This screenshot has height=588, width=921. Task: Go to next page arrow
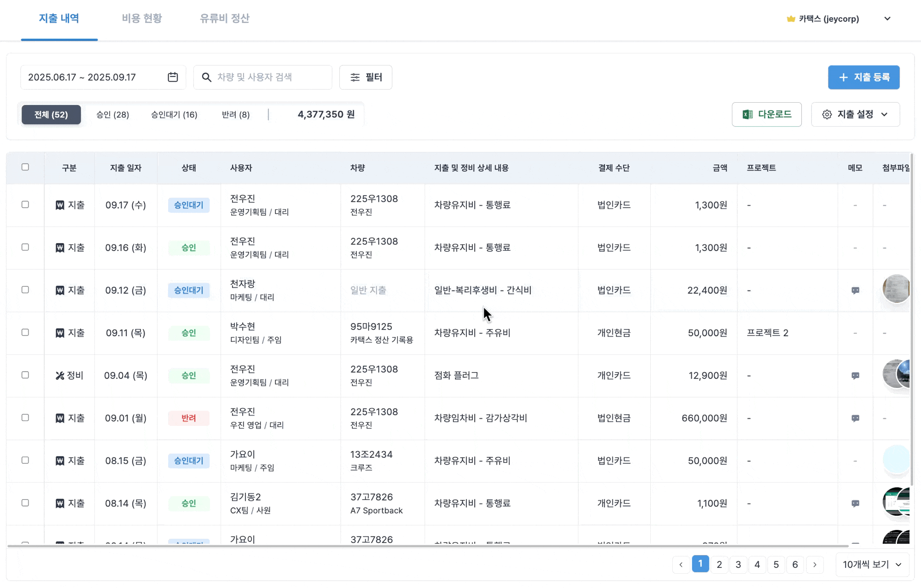(x=815, y=565)
